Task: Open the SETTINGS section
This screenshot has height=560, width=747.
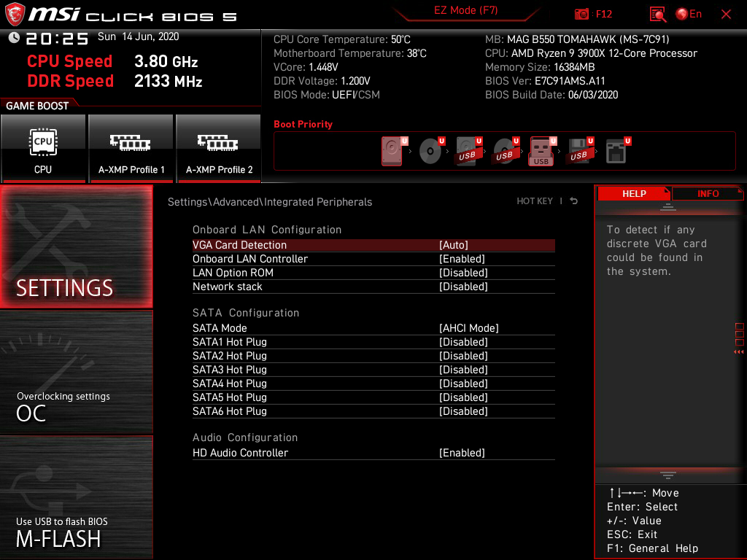Action: (76, 246)
